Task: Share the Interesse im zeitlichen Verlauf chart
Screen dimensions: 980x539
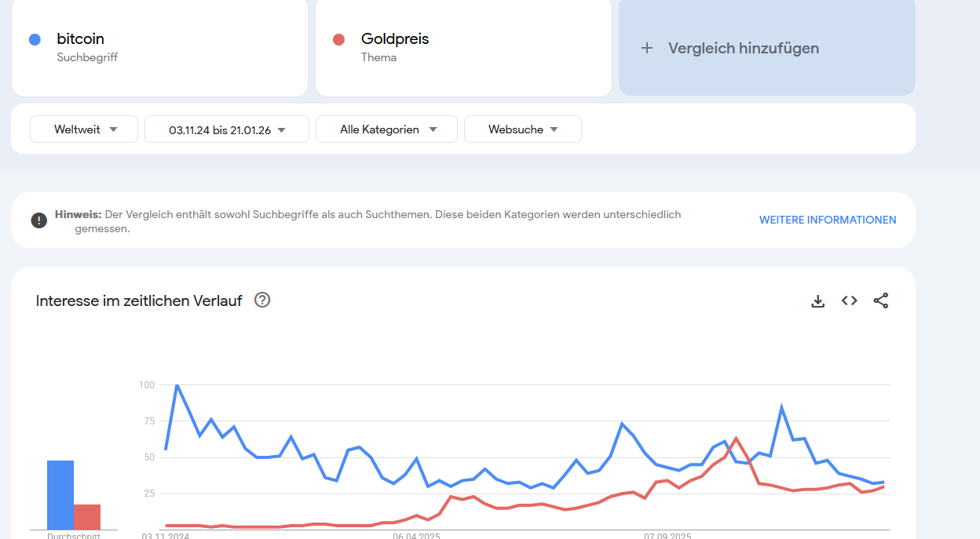Action: click(x=880, y=300)
